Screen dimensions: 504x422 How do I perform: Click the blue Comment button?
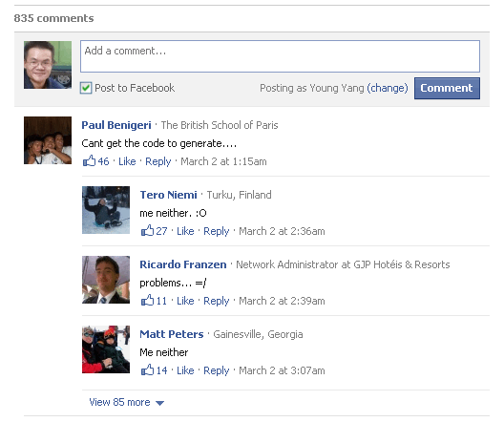coord(447,88)
